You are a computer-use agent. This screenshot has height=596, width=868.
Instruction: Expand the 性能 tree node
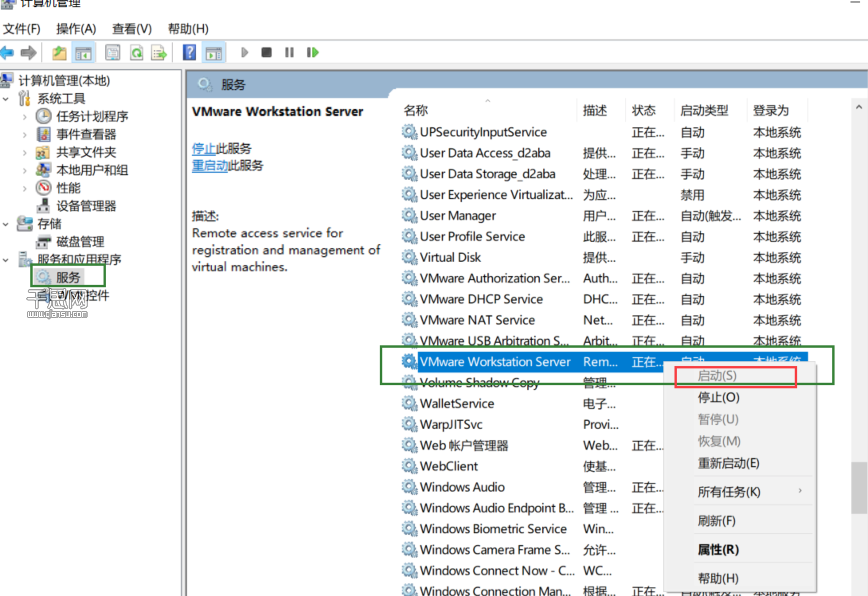pyautogui.click(x=25, y=188)
